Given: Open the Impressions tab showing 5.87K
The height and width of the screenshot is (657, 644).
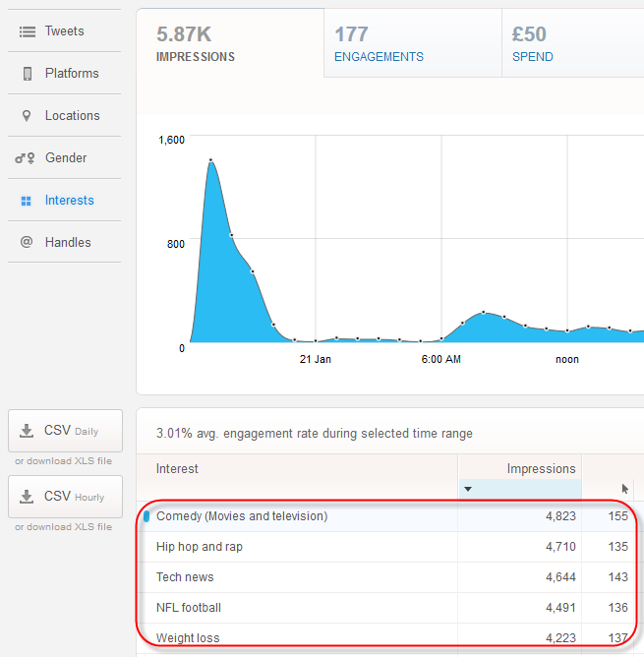Looking at the screenshot, I should [229, 44].
